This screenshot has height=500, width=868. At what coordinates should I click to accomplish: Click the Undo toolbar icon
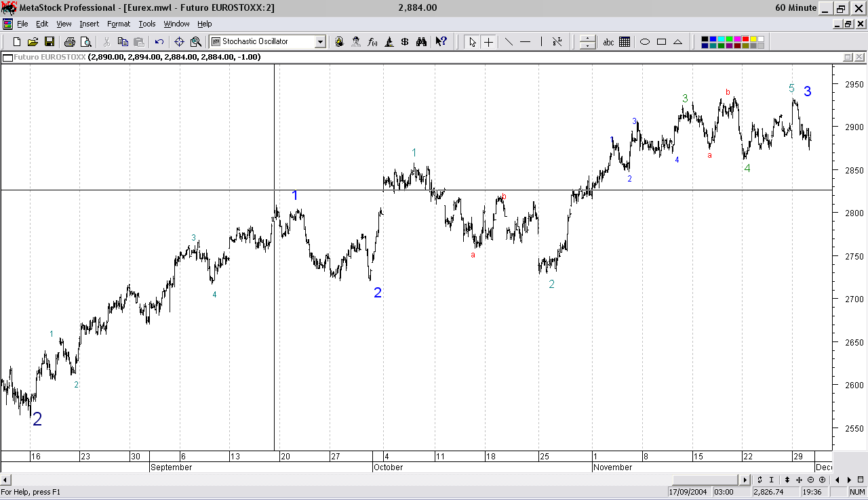click(x=159, y=42)
